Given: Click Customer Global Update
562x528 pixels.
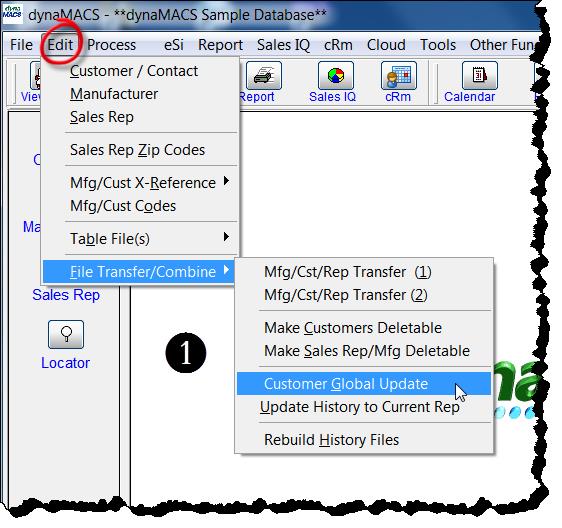Looking at the screenshot, I should 363,384.
